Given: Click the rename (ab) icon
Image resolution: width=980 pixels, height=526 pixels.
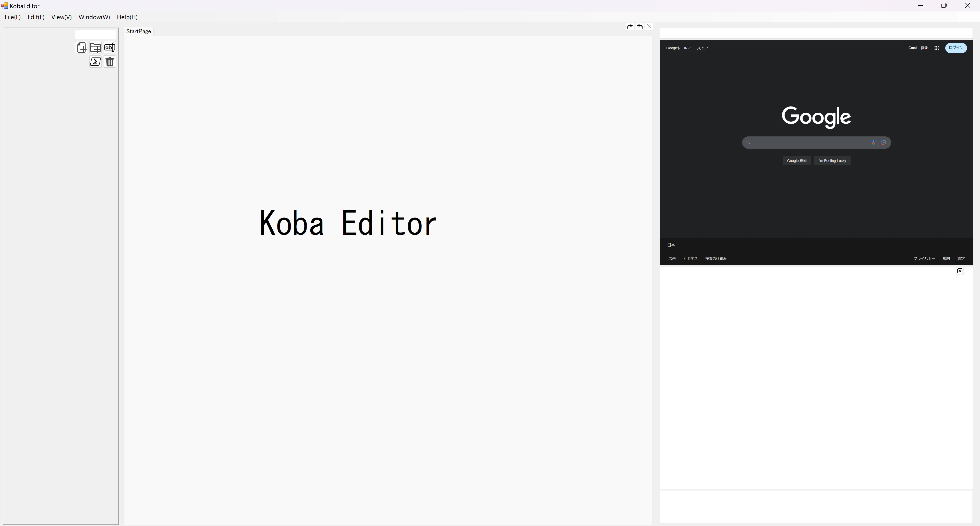Looking at the screenshot, I should coord(110,48).
